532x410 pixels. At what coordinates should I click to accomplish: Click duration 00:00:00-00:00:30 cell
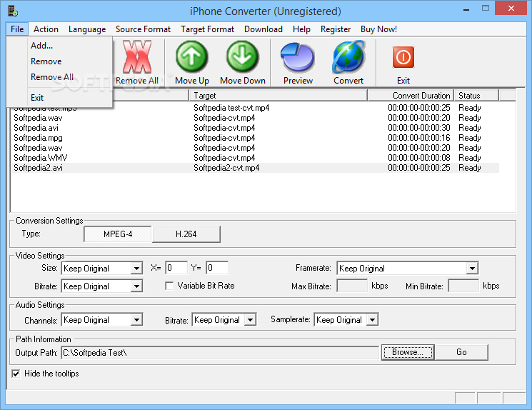point(419,128)
